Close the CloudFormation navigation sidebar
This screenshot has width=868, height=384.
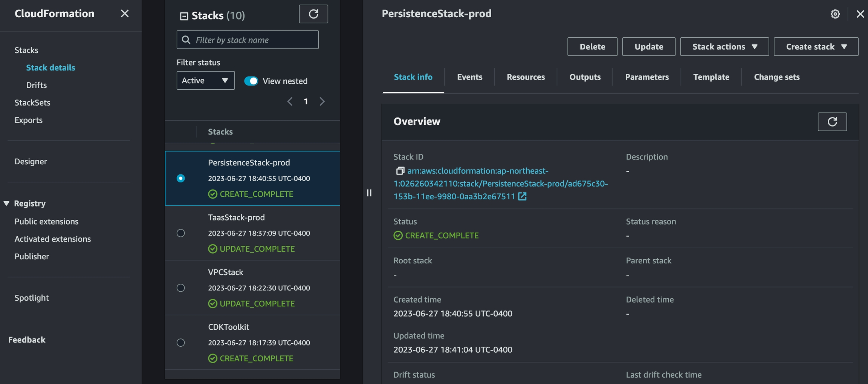(x=124, y=14)
